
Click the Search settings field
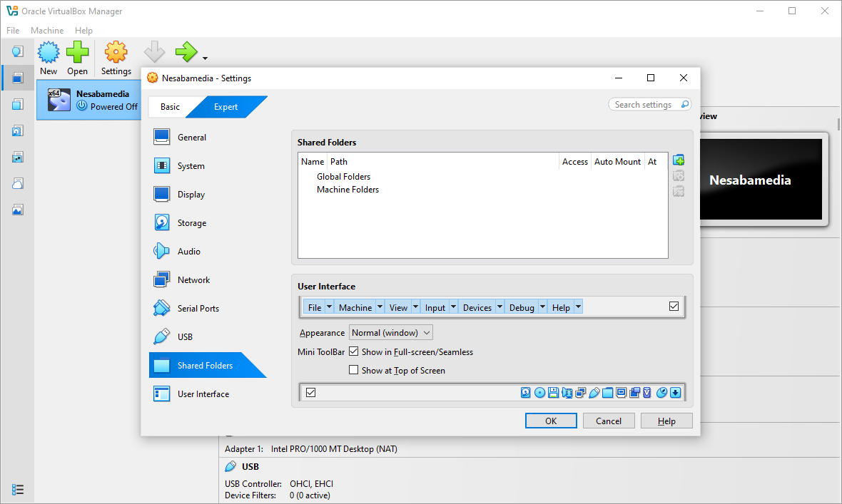click(649, 105)
